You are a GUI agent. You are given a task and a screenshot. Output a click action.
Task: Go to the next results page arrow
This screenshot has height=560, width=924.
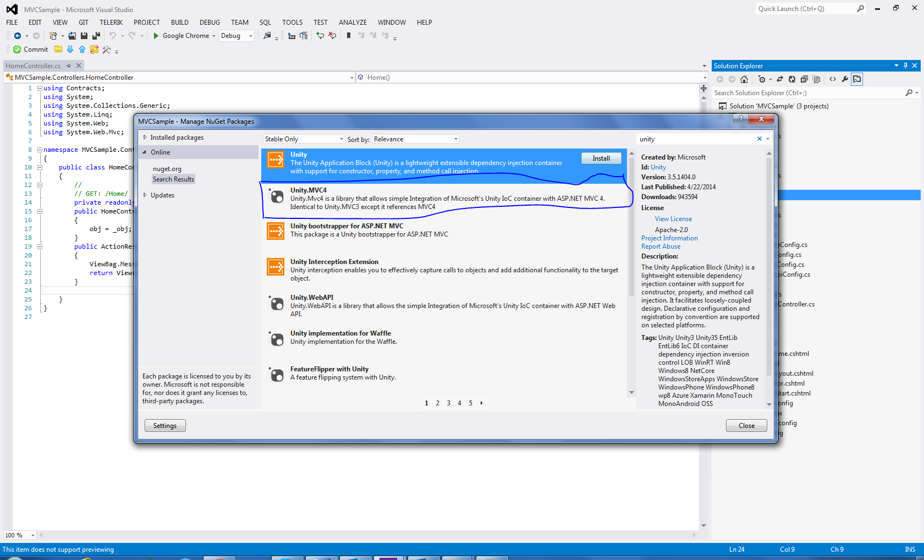pos(481,403)
